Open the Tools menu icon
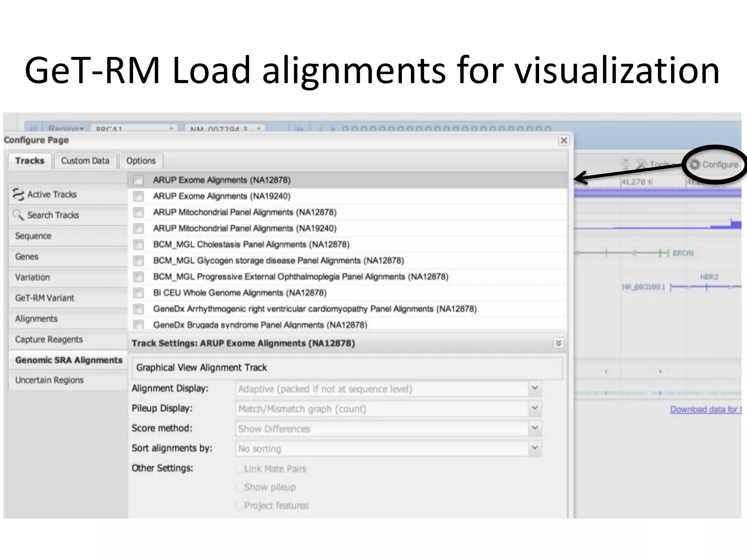This screenshot has width=747, height=560. point(642,164)
